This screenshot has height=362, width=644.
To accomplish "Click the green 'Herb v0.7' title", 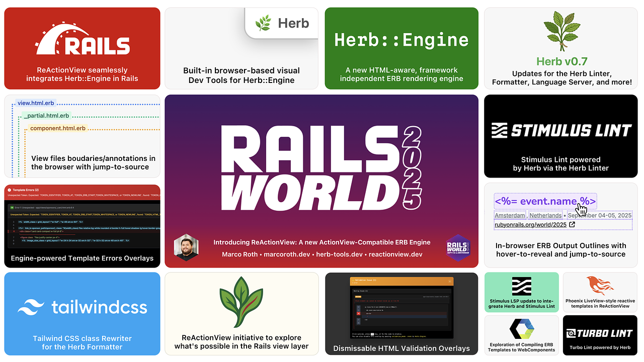I will click(561, 62).
